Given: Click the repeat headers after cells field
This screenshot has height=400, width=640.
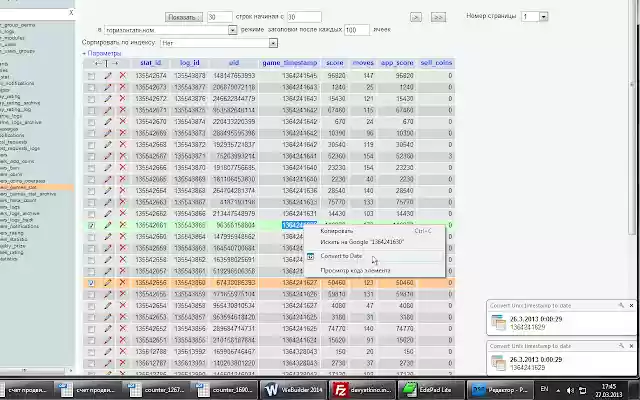Looking at the screenshot, I should pos(357,30).
